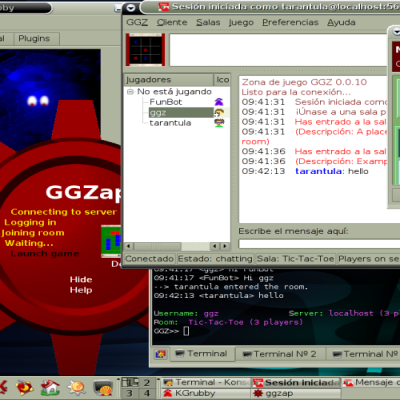This screenshot has width=400, height=400.
Task: Switch to Terminal Nº 2 tab
Action: [x=280, y=354]
